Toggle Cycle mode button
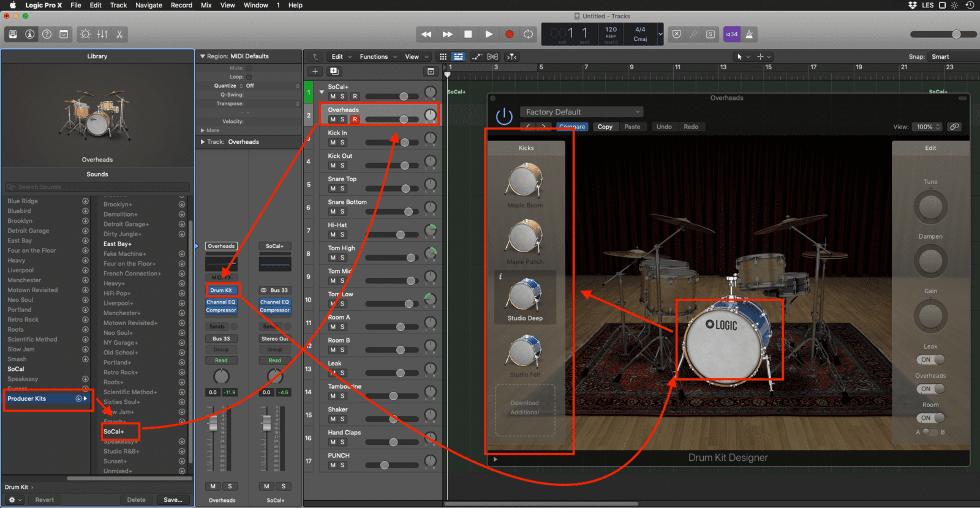 coord(529,34)
